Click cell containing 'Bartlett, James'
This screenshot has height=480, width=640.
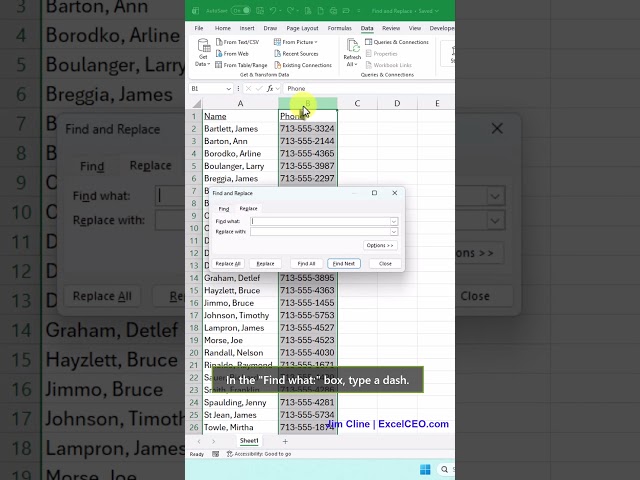coord(240,129)
